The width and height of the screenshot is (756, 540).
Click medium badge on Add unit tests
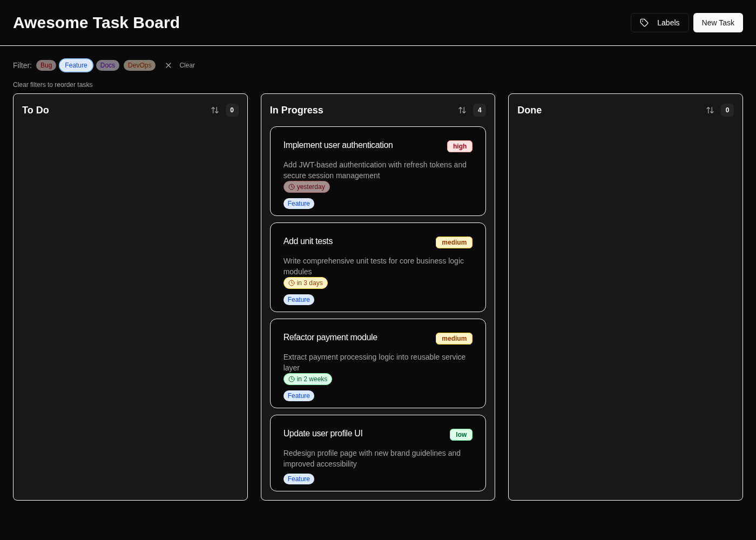point(454,242)
